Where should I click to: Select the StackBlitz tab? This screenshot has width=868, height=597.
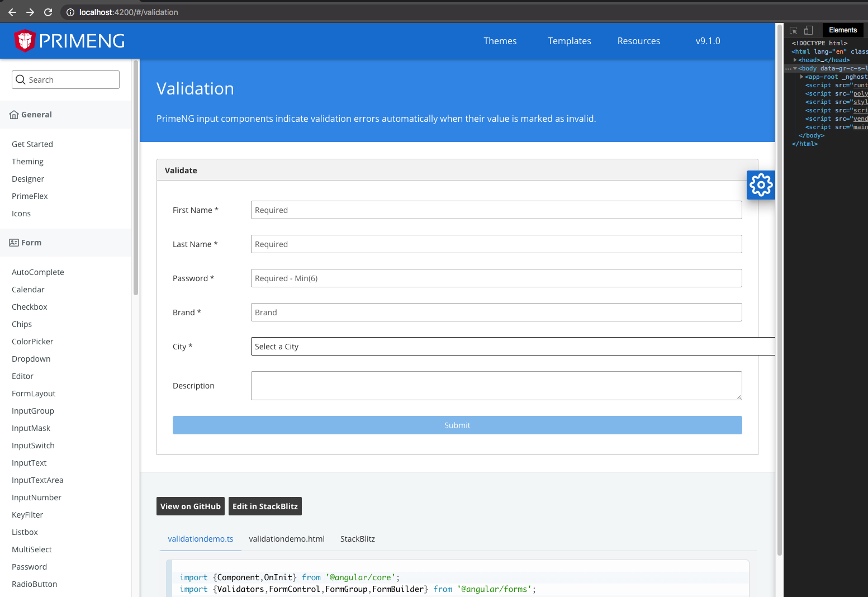click(x=358, y=538)
